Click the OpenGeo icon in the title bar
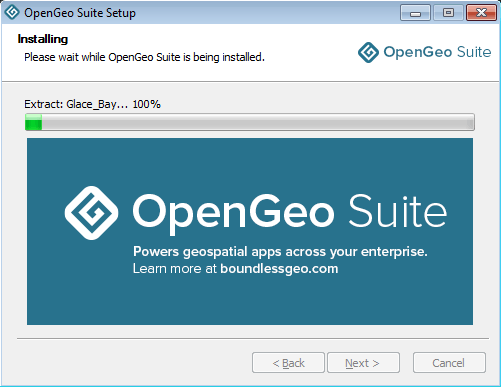 12,12
